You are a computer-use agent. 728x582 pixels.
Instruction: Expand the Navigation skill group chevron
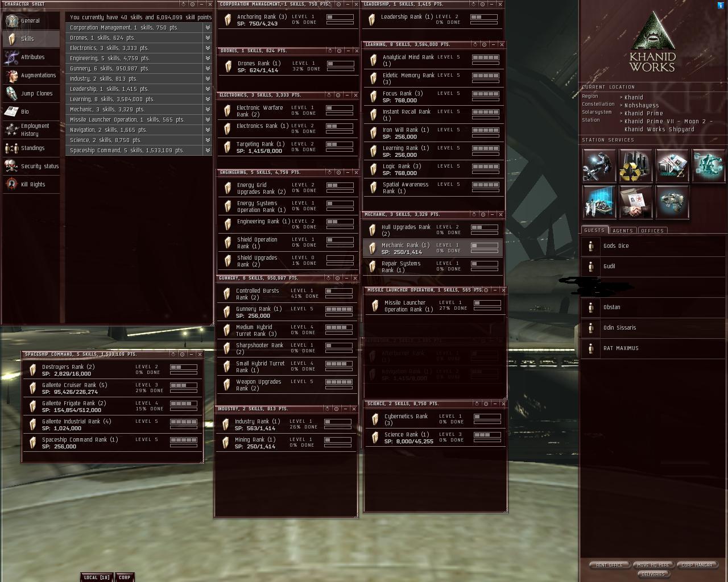(x=208, y=130)
